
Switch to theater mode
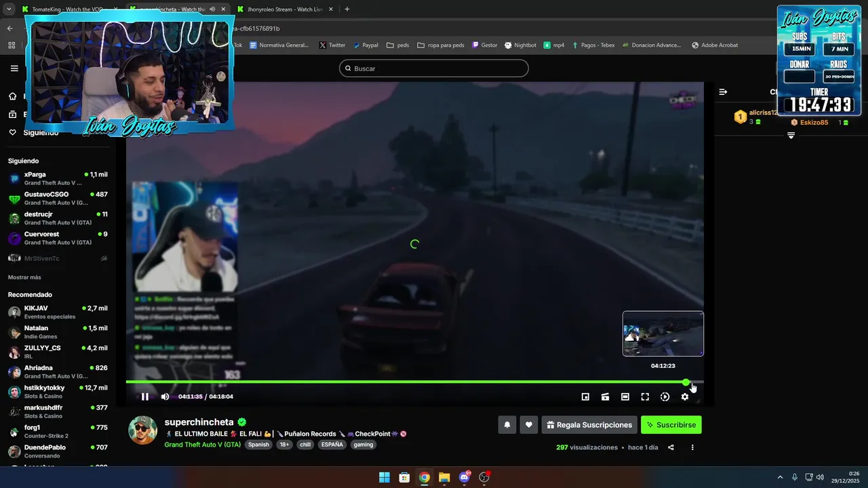(625, 396)
